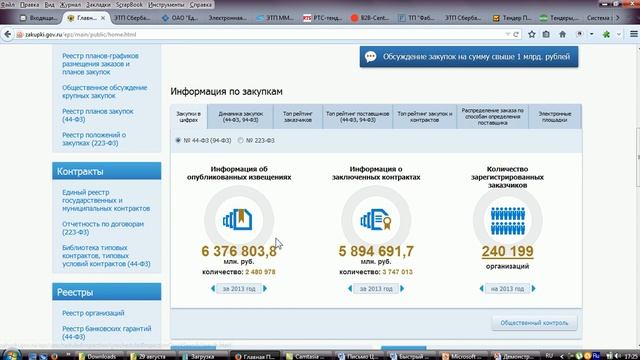This screenshot has width=640, height=360.
Task: Switch to Топ рейтинг заказчиков tab
Action: point(298,117)
